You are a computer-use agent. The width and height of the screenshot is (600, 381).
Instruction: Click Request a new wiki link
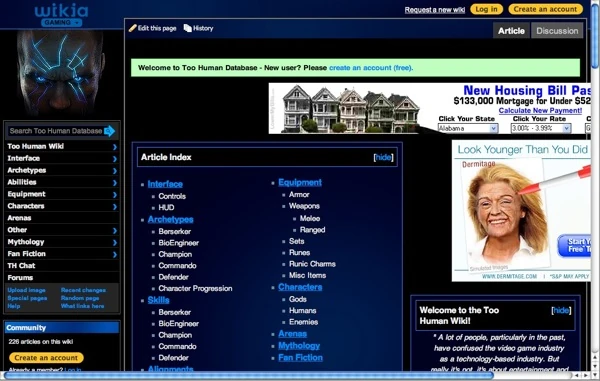[x=435, y=10]
